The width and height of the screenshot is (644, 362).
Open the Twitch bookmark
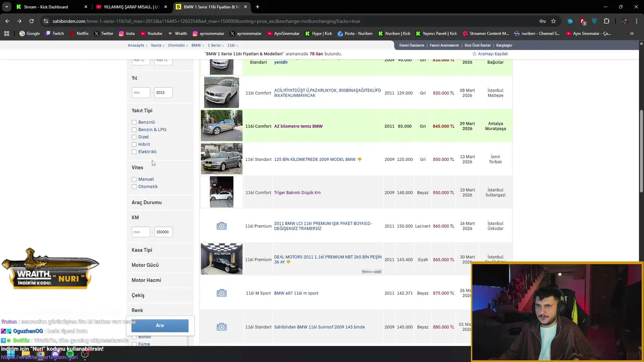(x=54, y=34)
